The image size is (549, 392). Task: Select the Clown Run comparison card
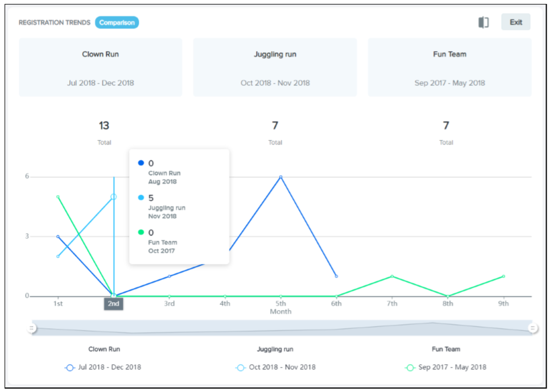click(101, 68)
